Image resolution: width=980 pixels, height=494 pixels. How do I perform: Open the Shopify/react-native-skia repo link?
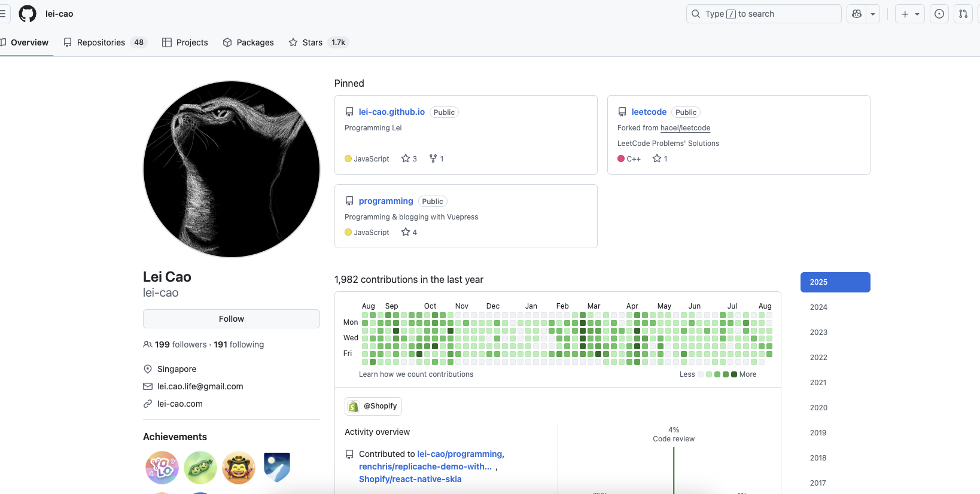coord(410,479)
